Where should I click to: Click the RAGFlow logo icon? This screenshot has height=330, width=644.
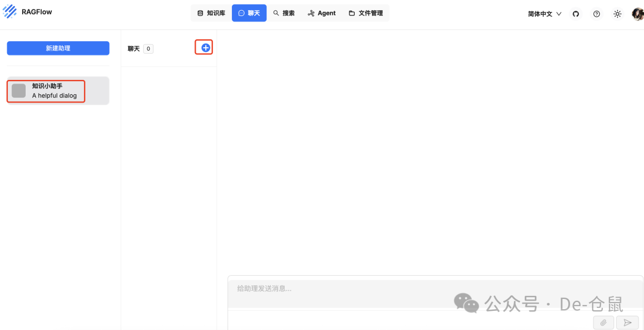[10, 12]
